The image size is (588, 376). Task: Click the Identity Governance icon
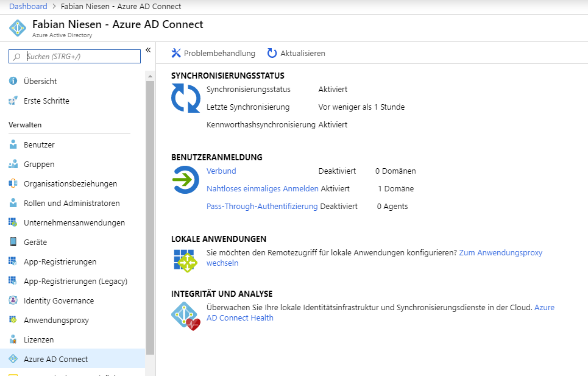pos(13,300)
